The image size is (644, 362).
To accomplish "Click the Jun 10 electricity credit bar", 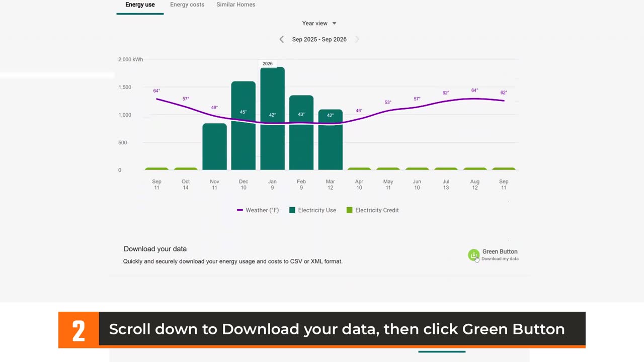I will 417,169.
